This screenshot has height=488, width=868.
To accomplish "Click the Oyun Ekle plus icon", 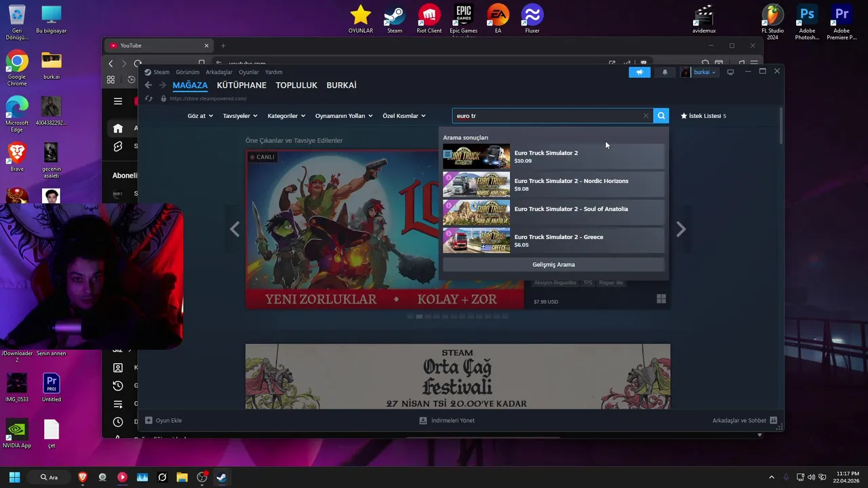I will click(149, 420).
